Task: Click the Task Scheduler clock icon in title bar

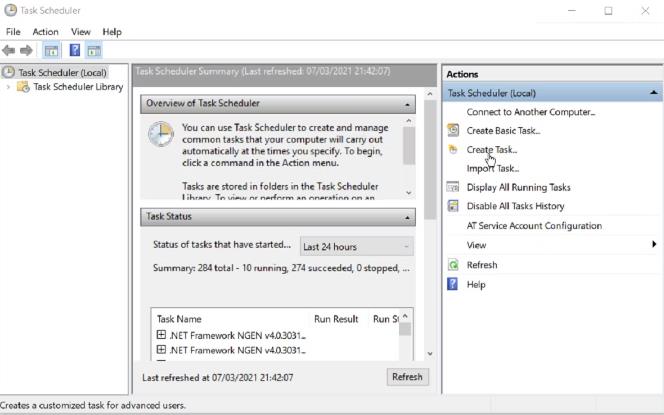Action: (x=10, y=10)
